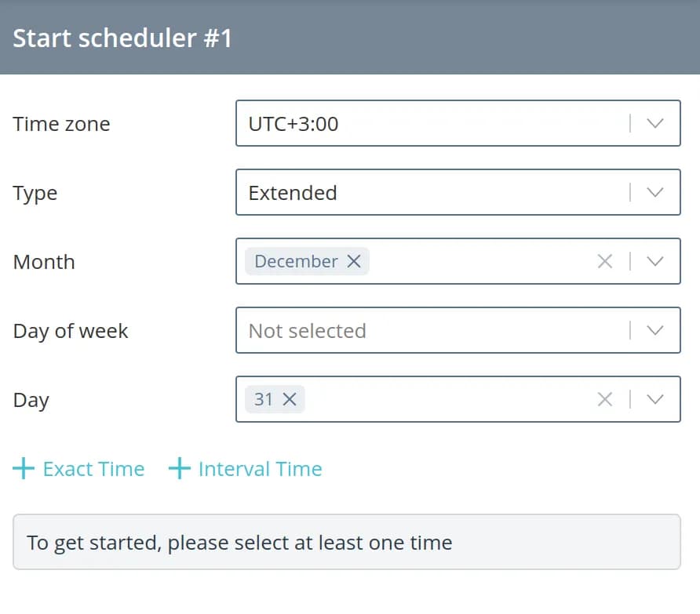Remove the 31 chip from Day
This screenshot has height=614, width=700.
tap(290, 399)
